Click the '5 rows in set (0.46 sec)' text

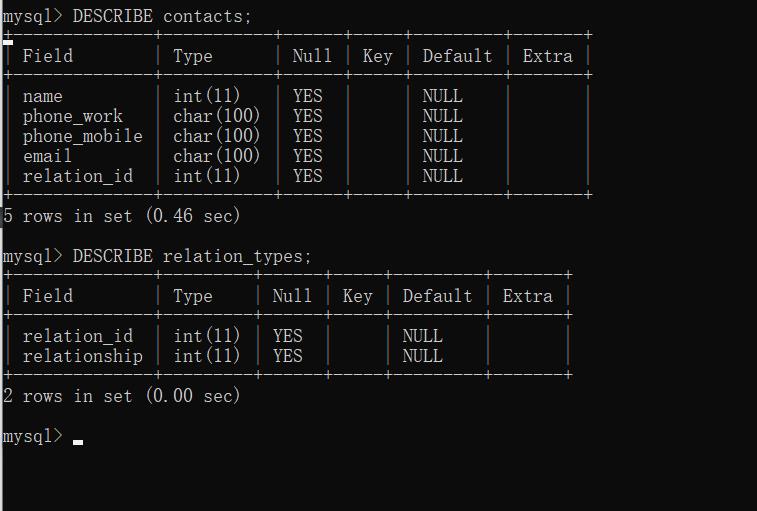[x=121, y=216]
